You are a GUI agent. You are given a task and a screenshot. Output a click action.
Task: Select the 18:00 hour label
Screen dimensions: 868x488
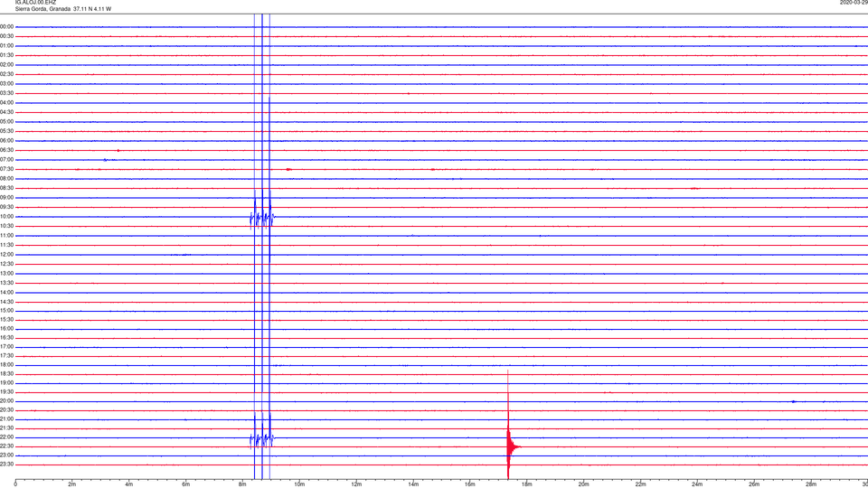(x=7, y=365)
